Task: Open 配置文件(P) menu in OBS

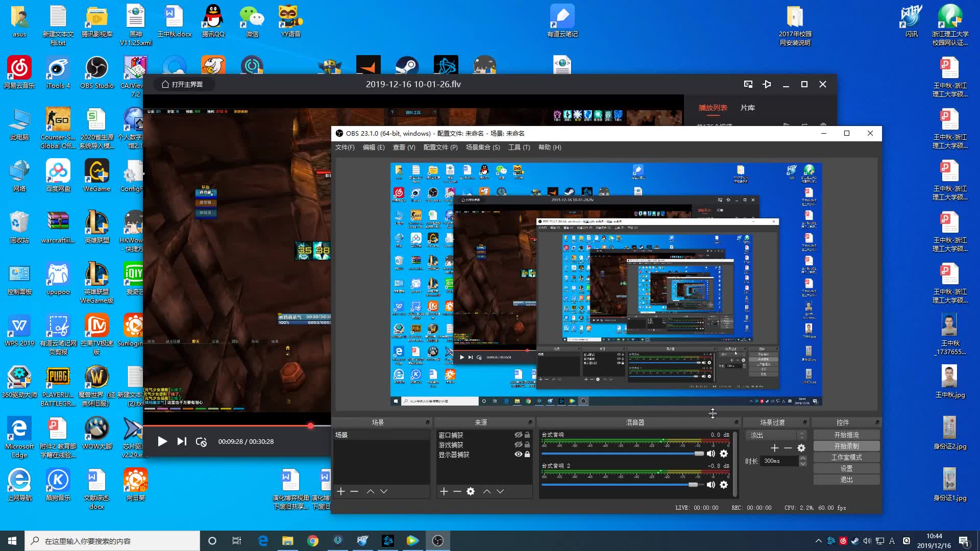Action: (440, 147)
